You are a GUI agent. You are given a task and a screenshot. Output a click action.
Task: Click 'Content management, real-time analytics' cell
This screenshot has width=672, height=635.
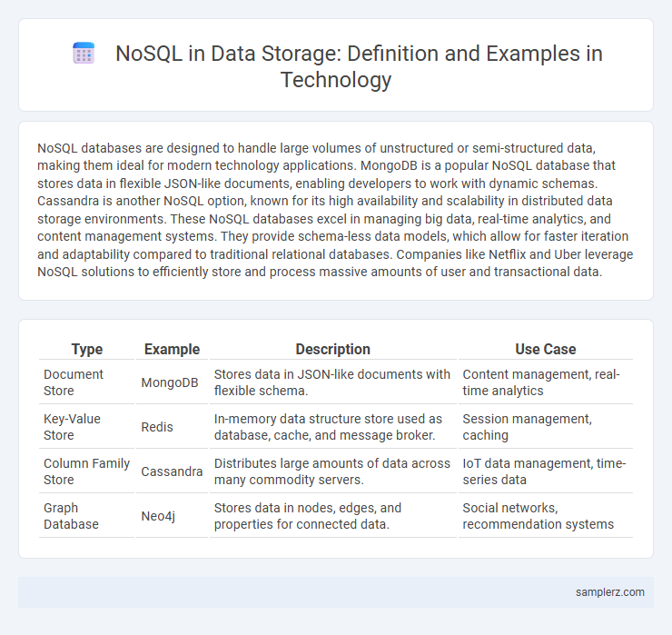(x=545, y=382)
